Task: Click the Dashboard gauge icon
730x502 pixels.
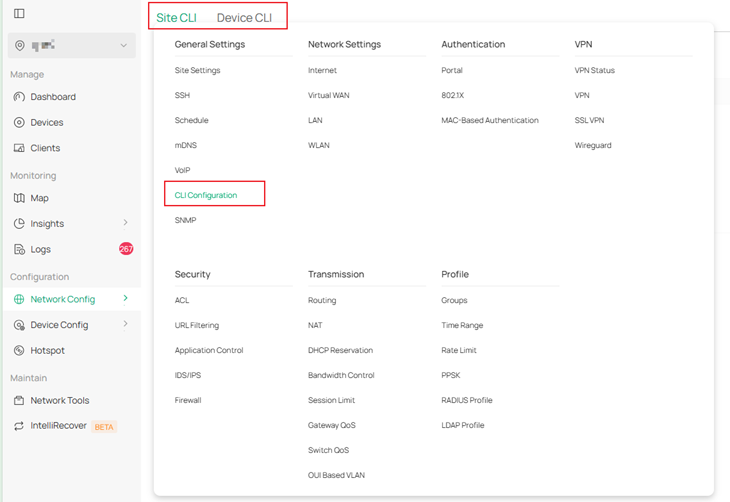Action: point(19,97)
